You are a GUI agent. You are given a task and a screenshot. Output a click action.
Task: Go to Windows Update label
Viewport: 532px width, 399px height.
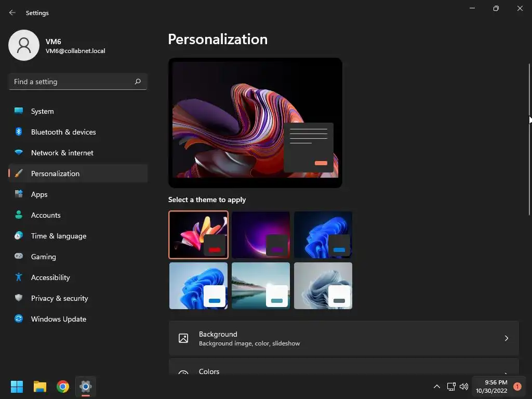click(x=58, y=319)
